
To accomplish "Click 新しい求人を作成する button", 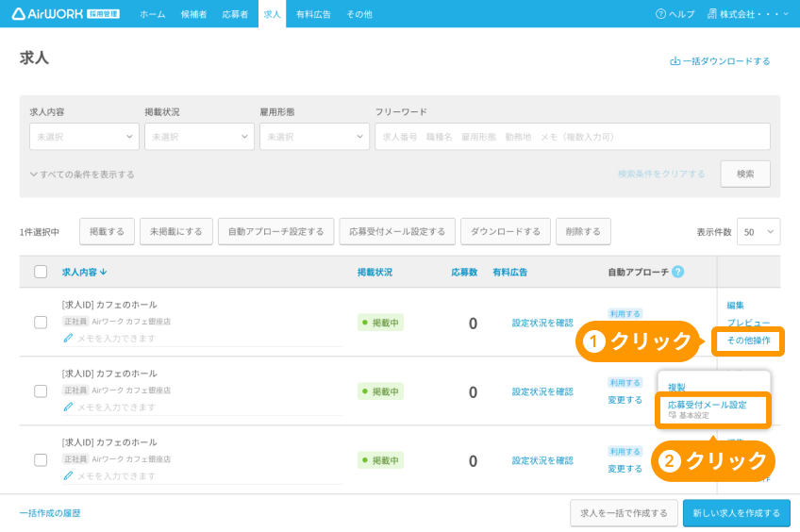I will click(x=736, y=513).
